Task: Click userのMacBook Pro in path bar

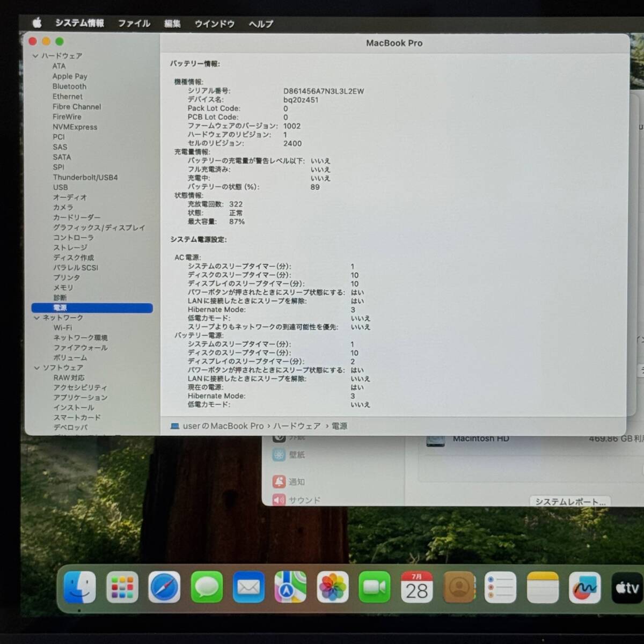Action: [x=223, y=426]
